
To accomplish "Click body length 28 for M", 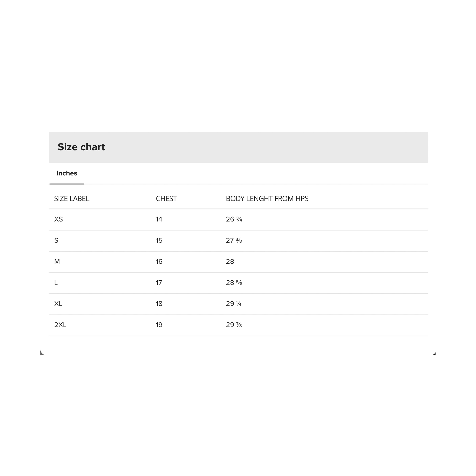I will 230,262.
